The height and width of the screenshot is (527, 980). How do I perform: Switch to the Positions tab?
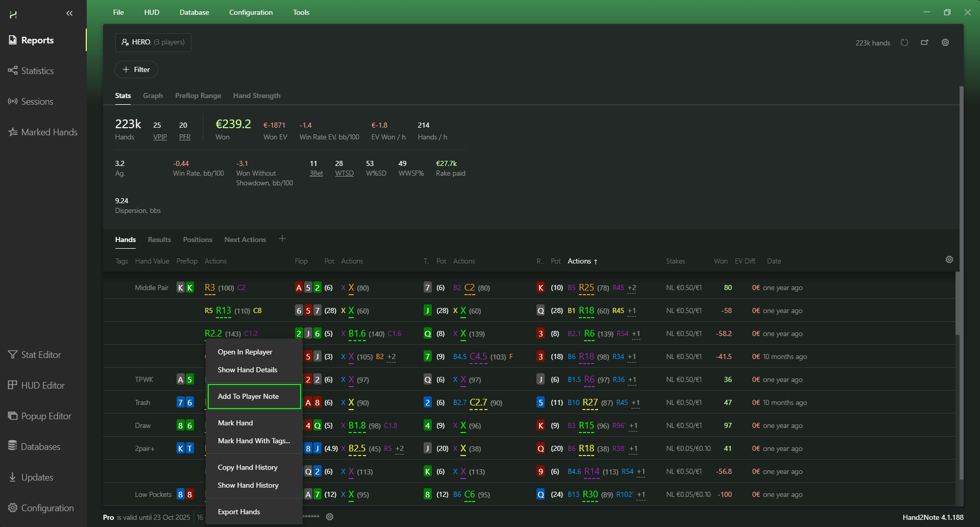coord(198,240)
